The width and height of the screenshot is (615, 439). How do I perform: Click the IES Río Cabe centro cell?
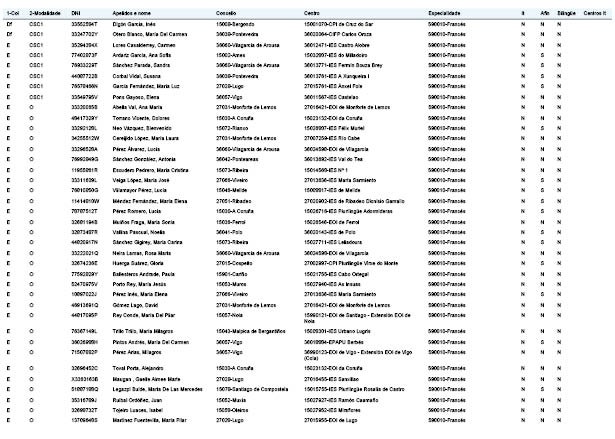332,138
